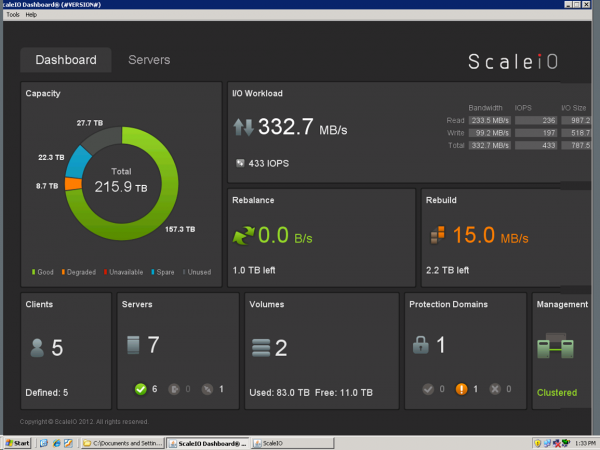This screenshot has width=600, height=450.
Task: Click the Write bandwidth 99.2 MB/s cell
Action: point(490,133)
